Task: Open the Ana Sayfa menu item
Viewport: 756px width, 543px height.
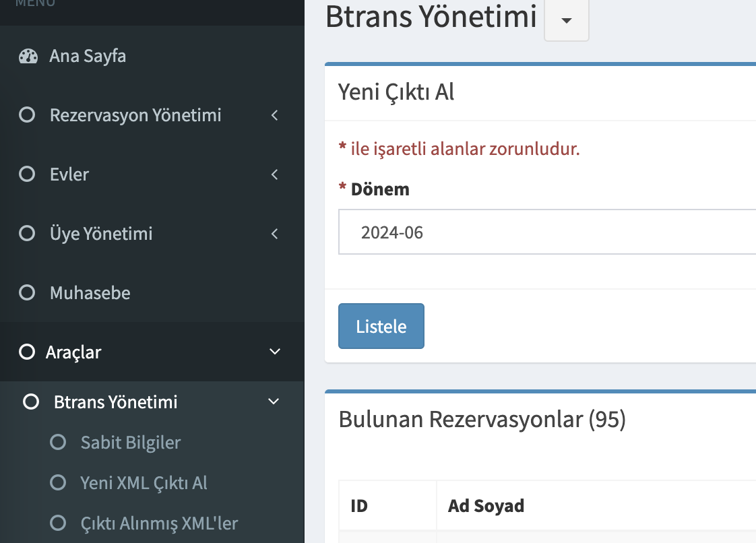Action: pyautogui.click(x=88, y=56)
